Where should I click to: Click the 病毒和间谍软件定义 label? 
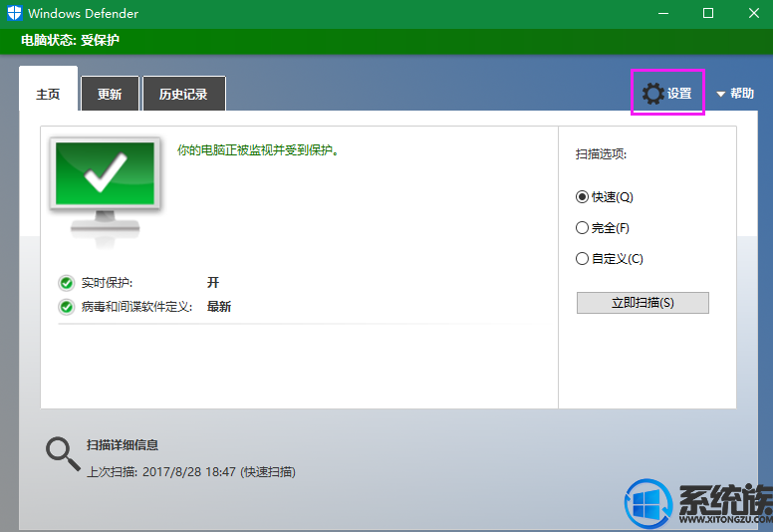pos(136,307)
